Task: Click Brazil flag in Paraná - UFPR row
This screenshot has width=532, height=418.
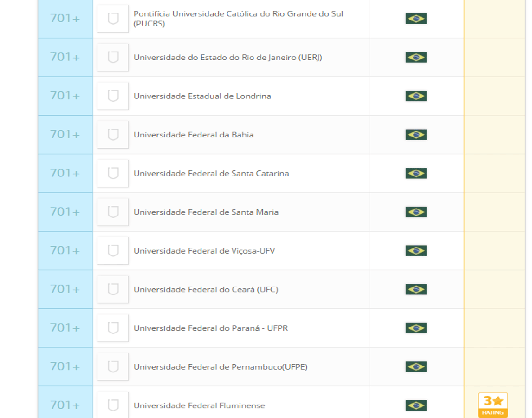Action: click(416, 328)
